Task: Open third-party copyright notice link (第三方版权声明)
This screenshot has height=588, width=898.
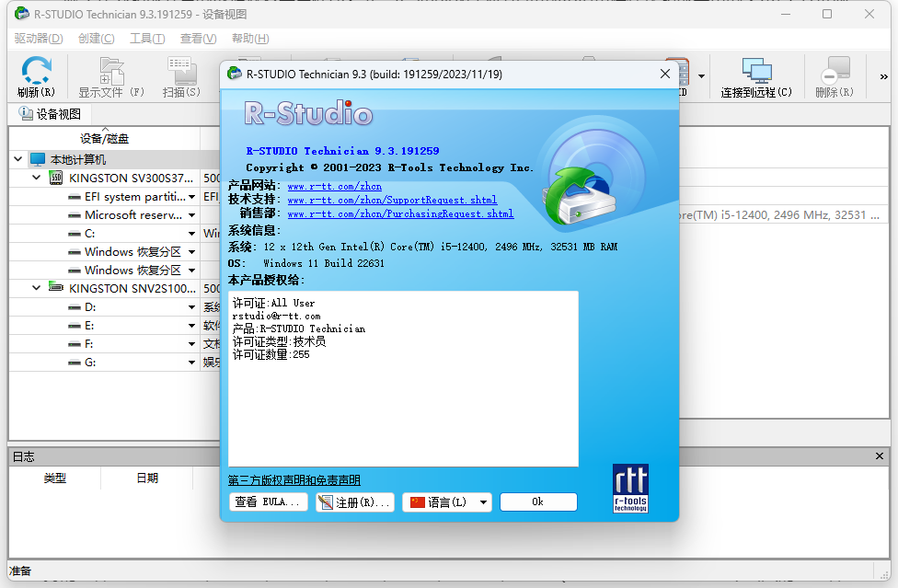Action: click(294, 480)
